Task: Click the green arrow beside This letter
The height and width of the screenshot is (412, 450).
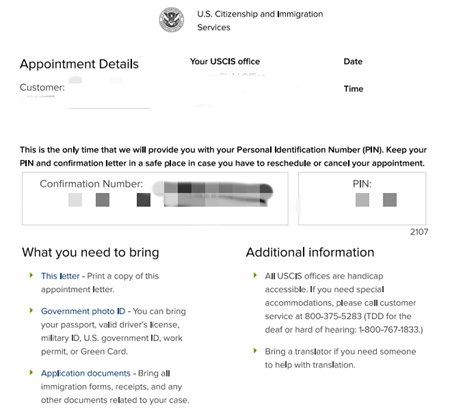Action: pyautogui.click(x=31, y=275)
